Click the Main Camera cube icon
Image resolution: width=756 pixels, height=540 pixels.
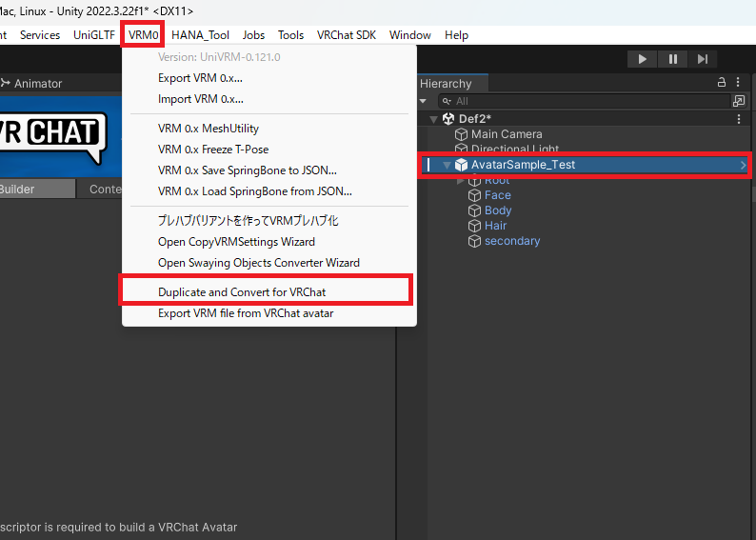tap(462, 134)
